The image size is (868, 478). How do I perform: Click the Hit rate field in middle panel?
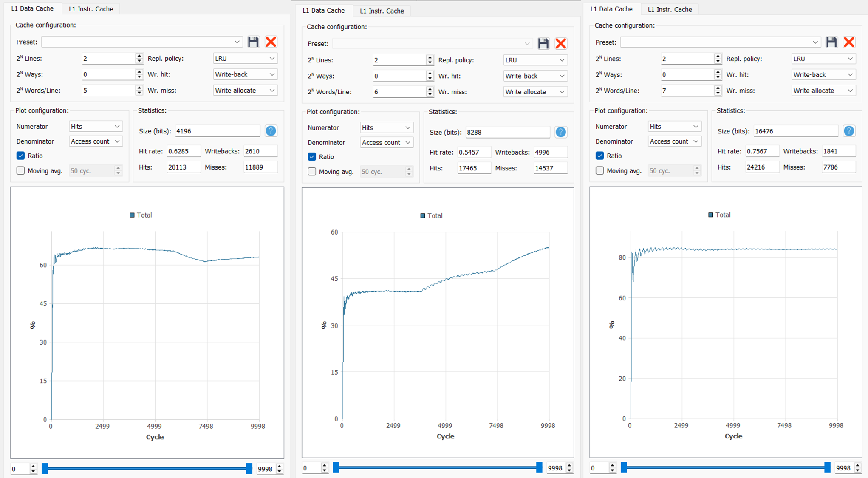(x=474, y=152)
